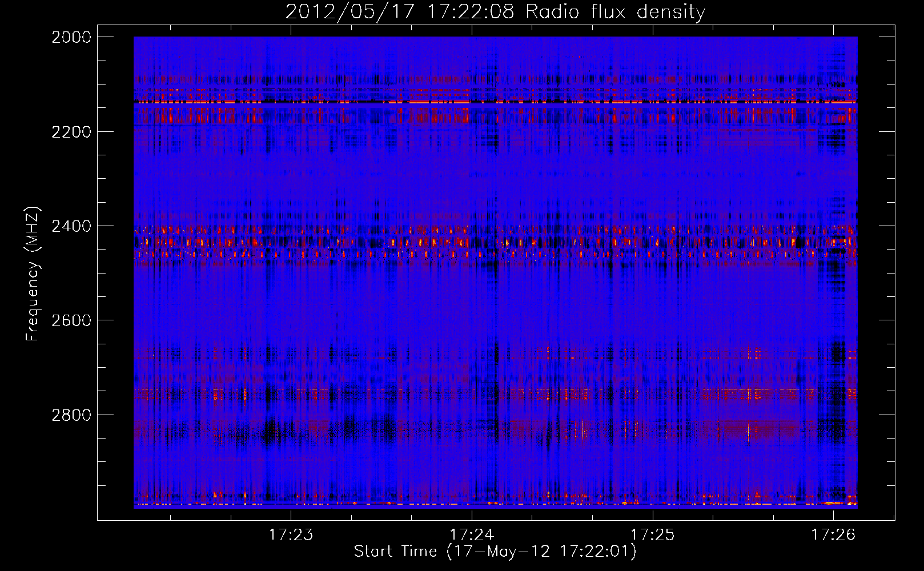Select the 2400 frequency tick label
This screenshot has height=571, width=924.
click(71, 227)
